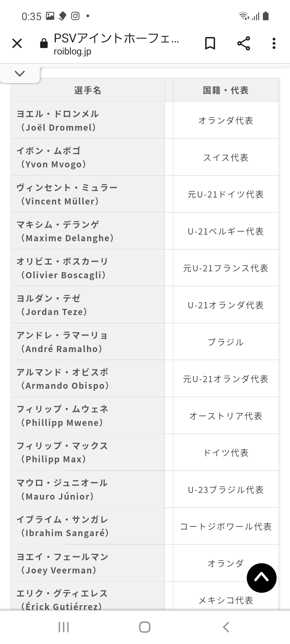
Task: Tap the Ibrahim Sangaré name cell
Action: [x=88, y=526]
